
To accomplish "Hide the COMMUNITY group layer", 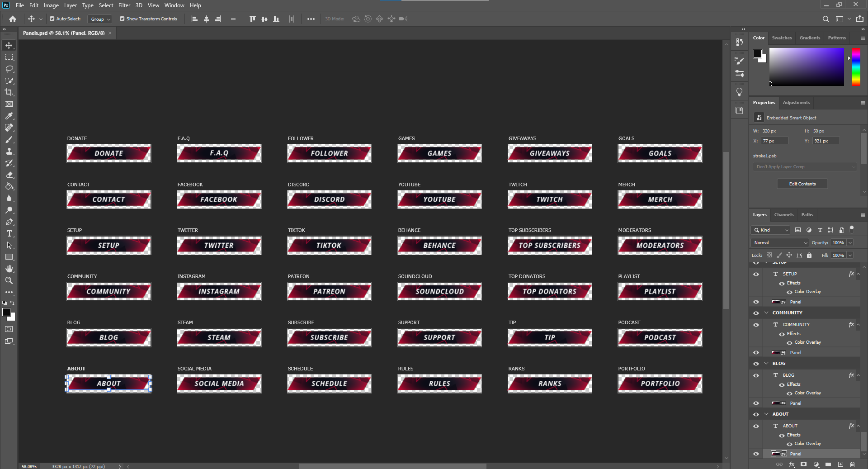I will coord(756,313).
